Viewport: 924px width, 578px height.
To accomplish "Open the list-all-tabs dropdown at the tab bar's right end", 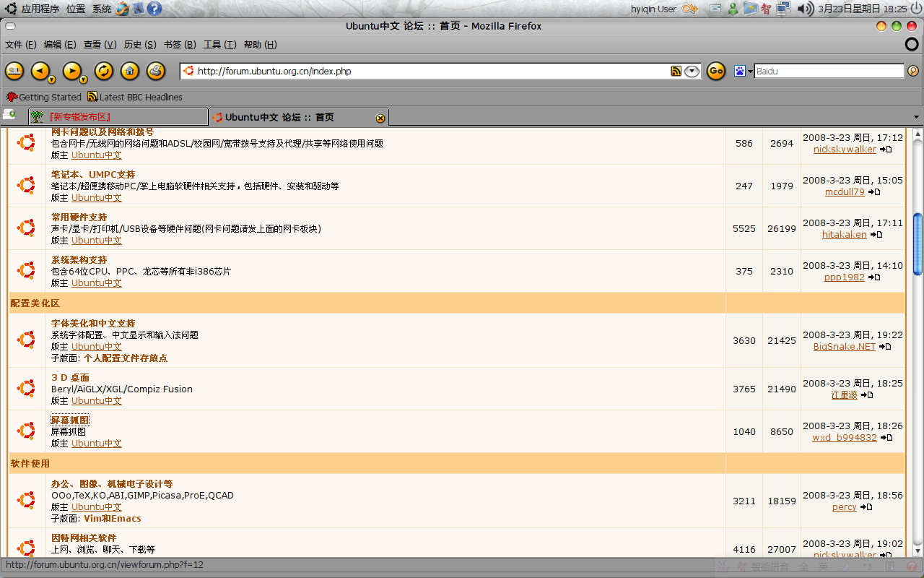I will pos(916,117).
